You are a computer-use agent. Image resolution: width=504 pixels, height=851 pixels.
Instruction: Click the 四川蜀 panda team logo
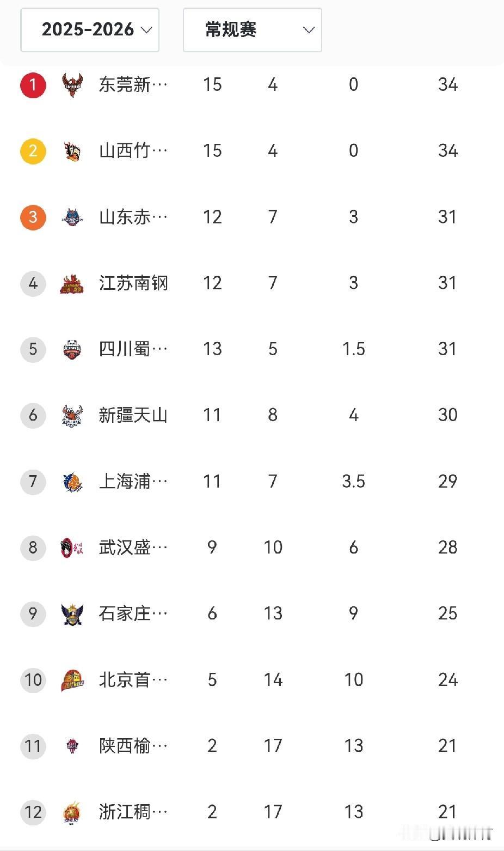[x=72, y=349]
